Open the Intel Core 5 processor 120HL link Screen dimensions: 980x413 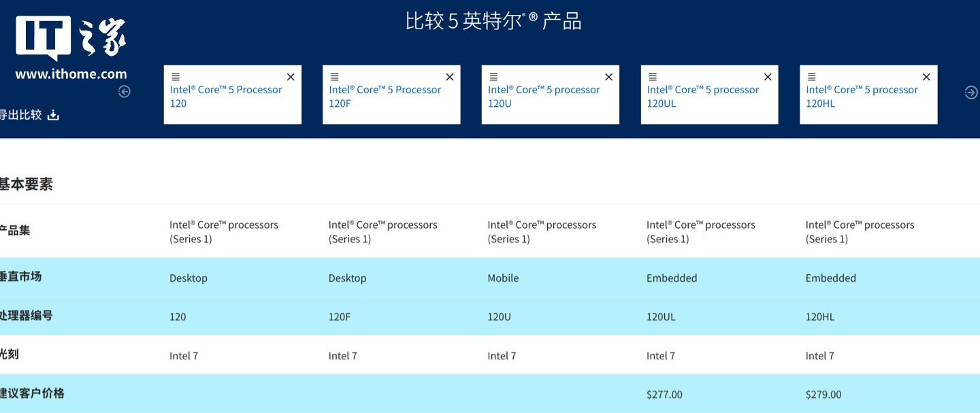(862, 97)
